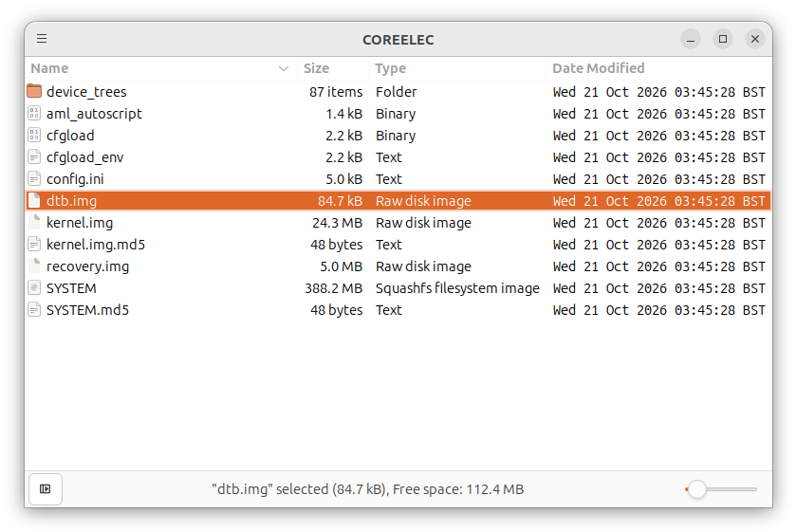Click the Folder type cell
Viewport: 796px width, 532px height.
[396, 92]
